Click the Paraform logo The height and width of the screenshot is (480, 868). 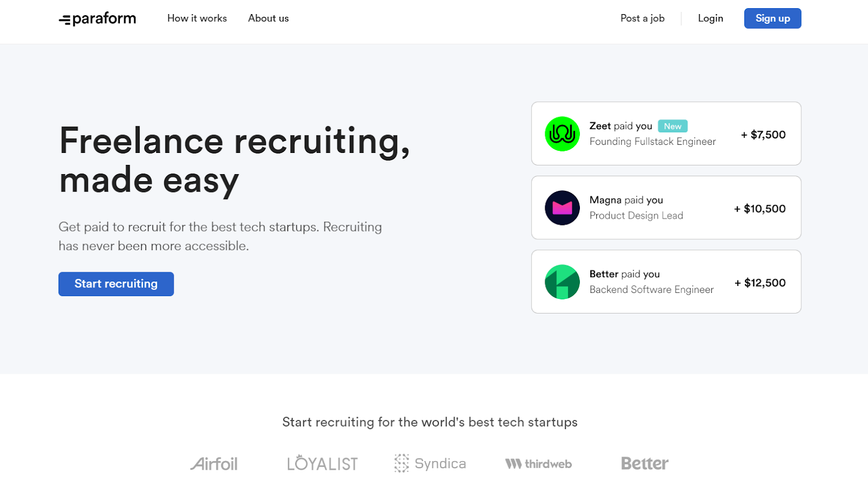97,18
